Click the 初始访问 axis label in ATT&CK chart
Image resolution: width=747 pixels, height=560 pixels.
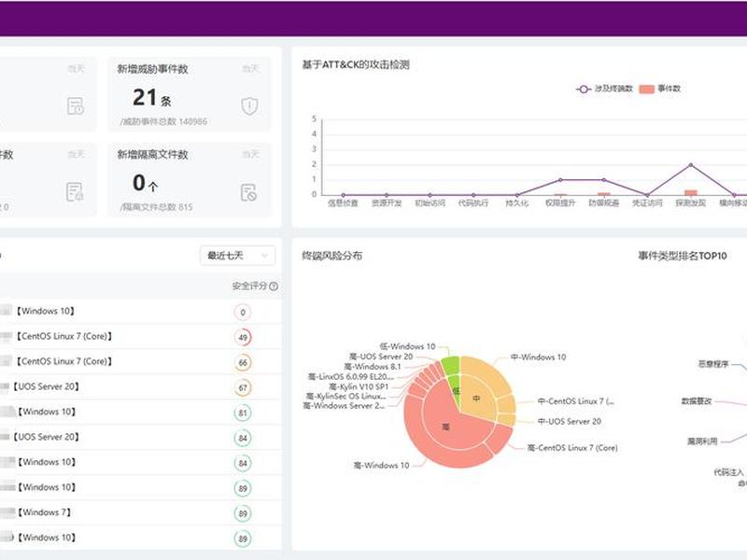430,203
